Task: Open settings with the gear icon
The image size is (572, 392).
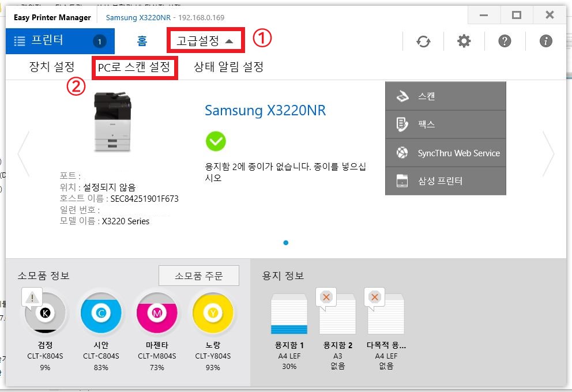Action: [464, 41]
